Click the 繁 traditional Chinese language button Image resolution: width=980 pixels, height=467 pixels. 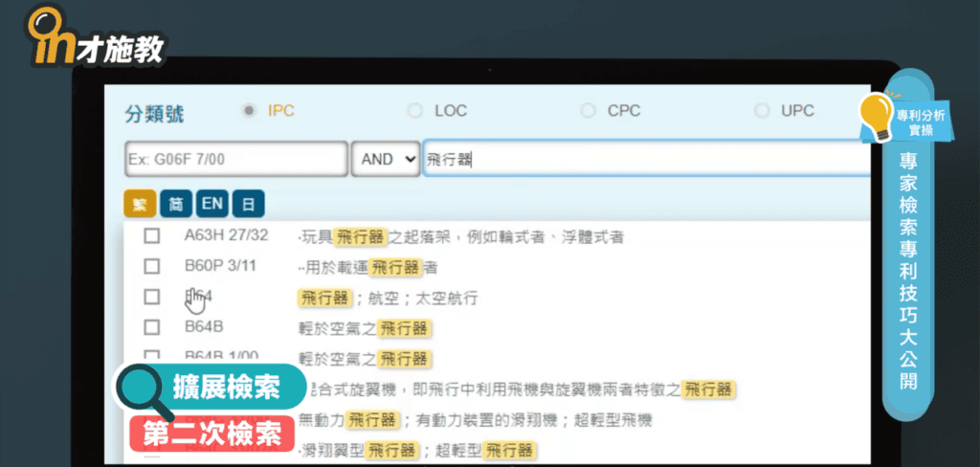click(x=139, y=204)
